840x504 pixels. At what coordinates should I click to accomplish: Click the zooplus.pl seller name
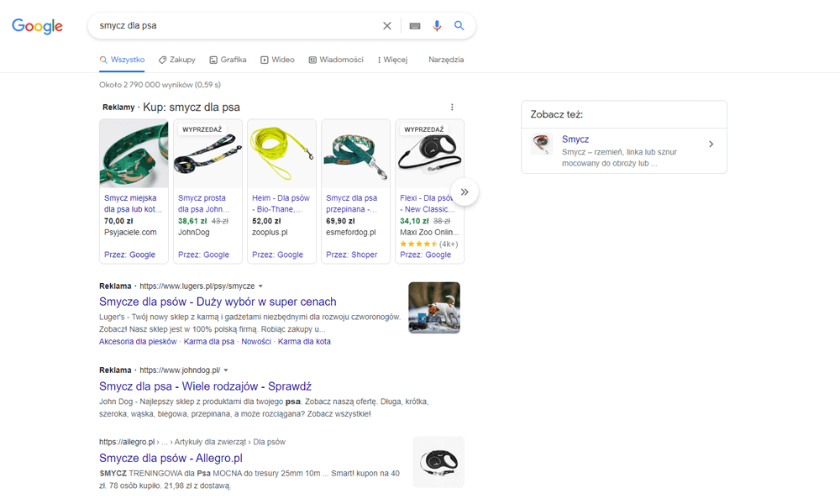tap(270, 233)
